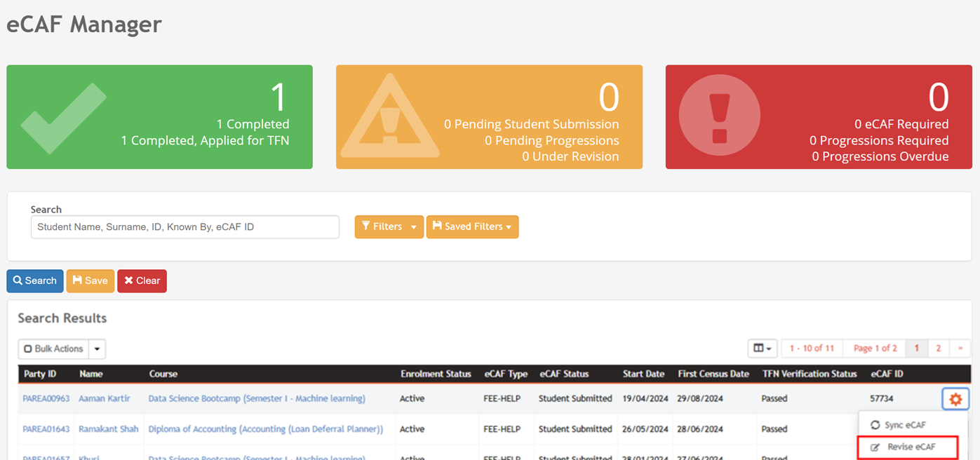Open the Filters dropdown
Screen dimensions: 980x460
point(389,226)
